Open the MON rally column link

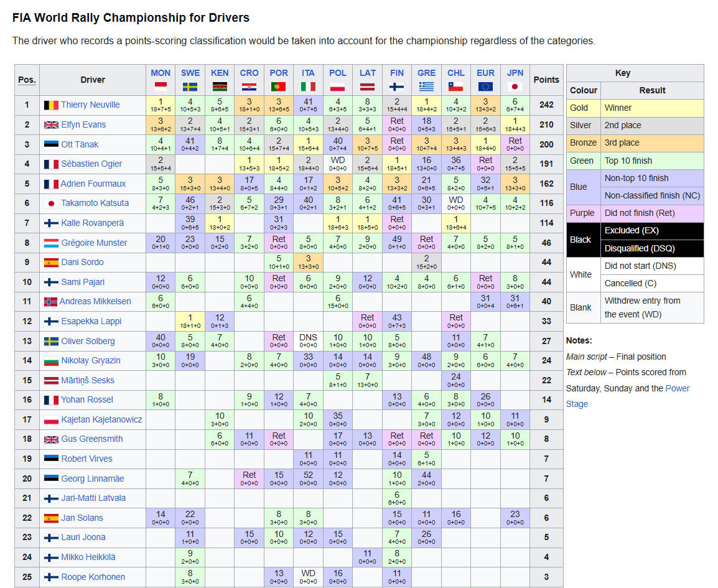click(161, 73)
